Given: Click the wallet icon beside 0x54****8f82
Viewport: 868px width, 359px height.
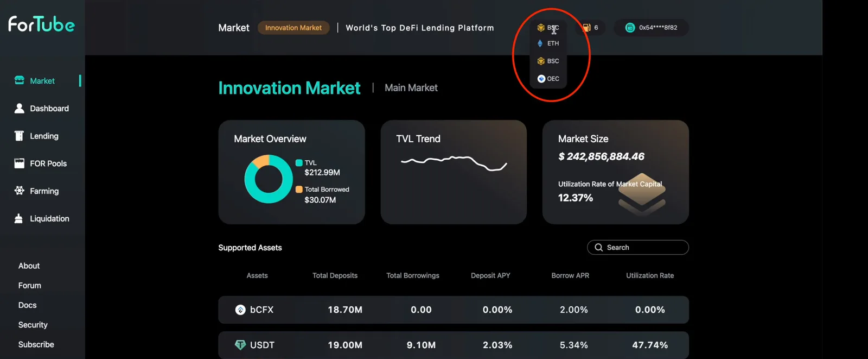Looking at the screenshot, I should [630, 28].
